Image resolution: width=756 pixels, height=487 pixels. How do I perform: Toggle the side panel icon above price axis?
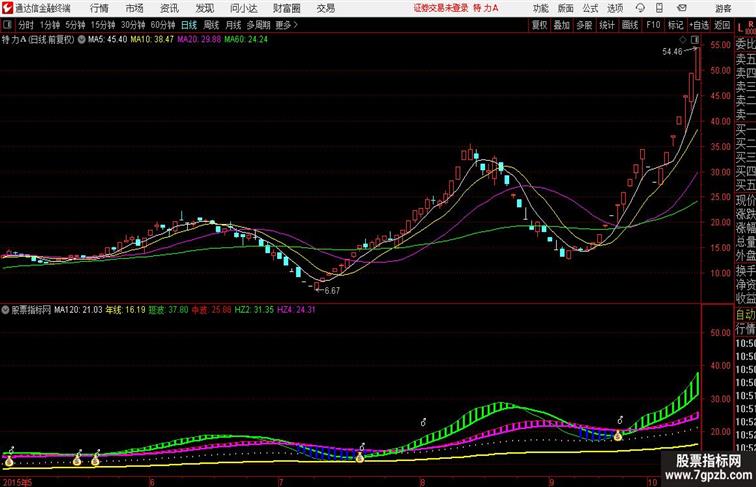695,39
